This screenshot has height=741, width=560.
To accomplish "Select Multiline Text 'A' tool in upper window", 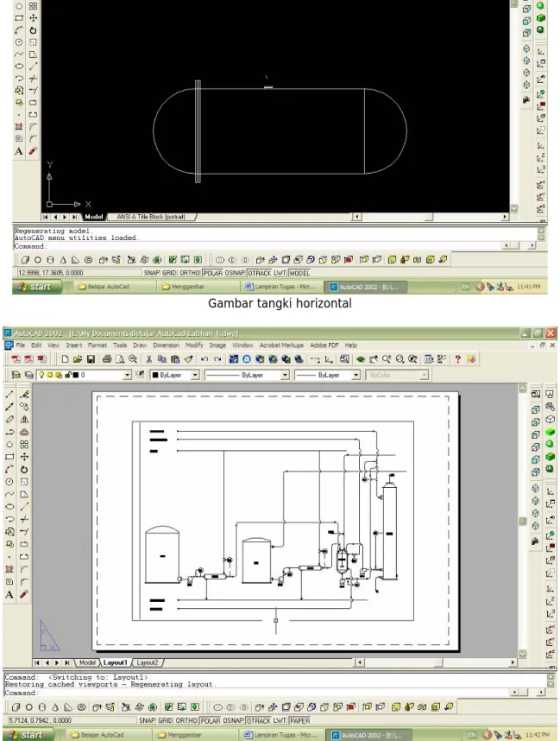I will pos(18,151).
